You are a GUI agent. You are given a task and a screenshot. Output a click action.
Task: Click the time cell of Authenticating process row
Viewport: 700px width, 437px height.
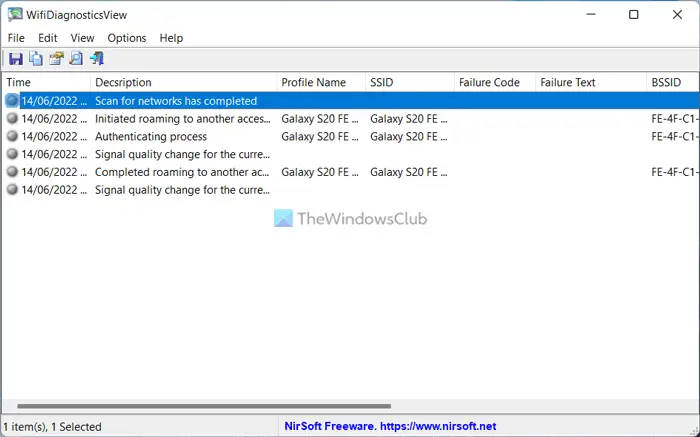pos(54,136)
